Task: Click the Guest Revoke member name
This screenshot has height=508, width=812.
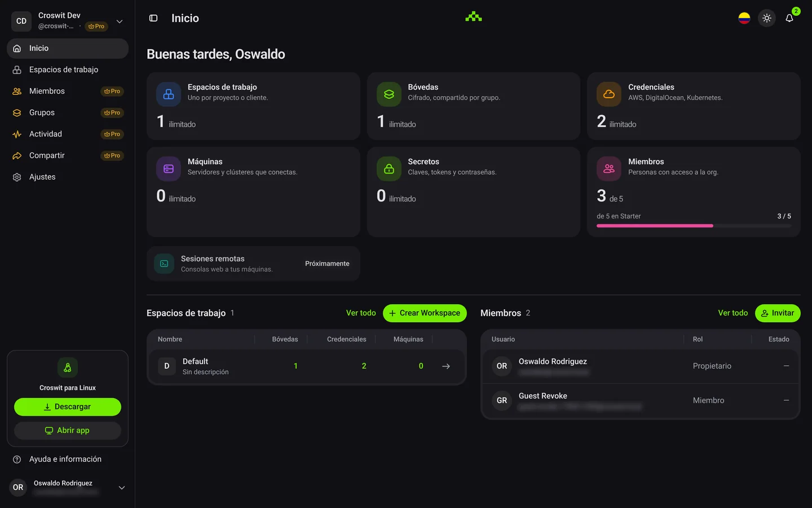Action: tap(543, 396)
